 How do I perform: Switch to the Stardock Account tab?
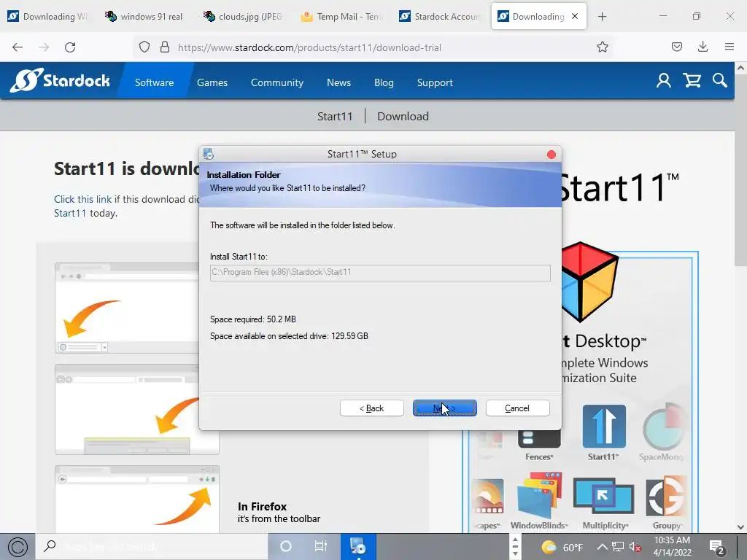[440, 17]
